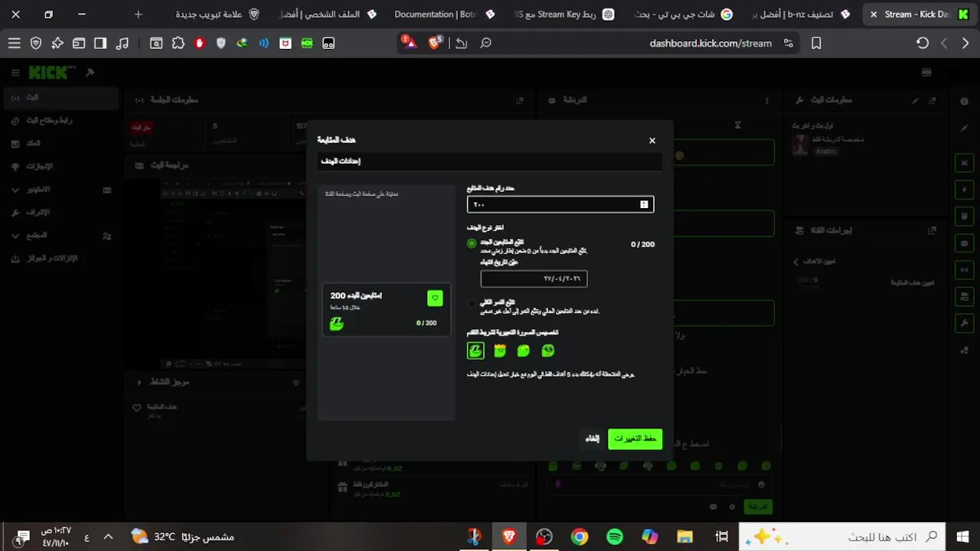The image size is (980, 551).
Task: Open Spotify from the taskbar
Action: pos(614,536)
